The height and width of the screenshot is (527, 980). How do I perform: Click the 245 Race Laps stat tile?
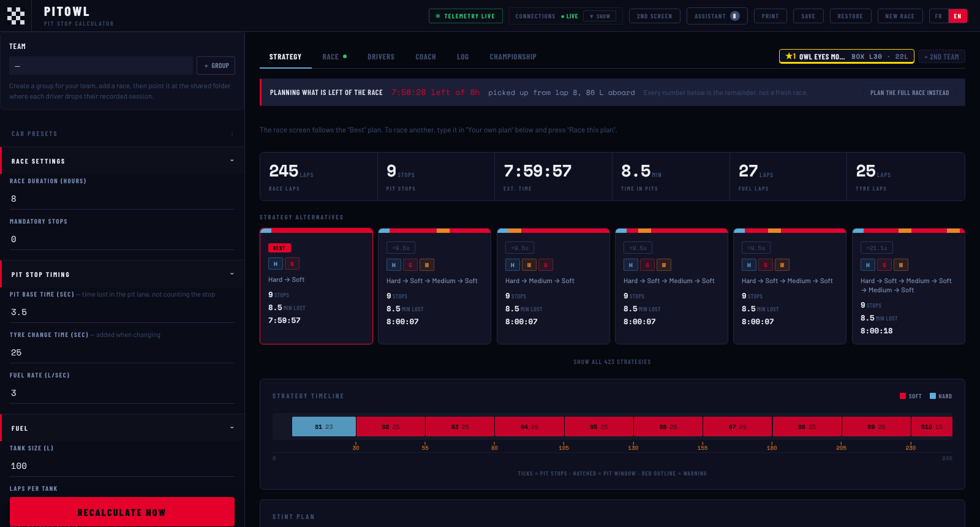(x=318, y=176)
